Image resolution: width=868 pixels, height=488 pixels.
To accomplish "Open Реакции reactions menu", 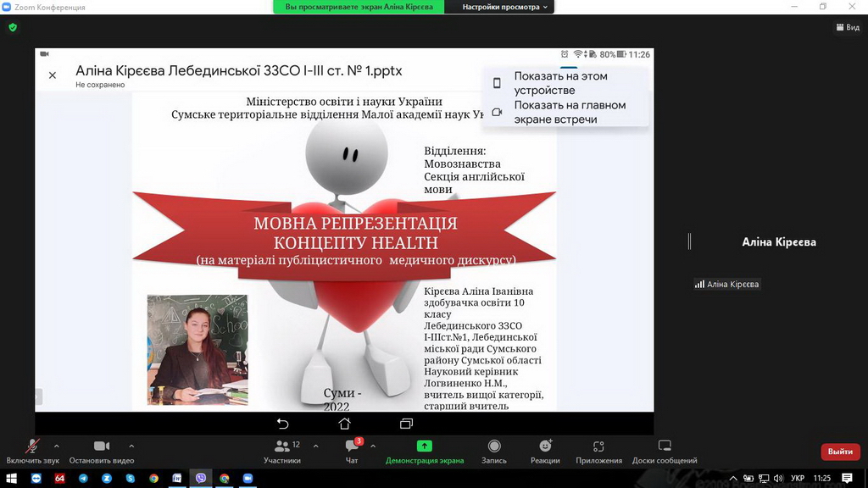I will tap(545, 451).
